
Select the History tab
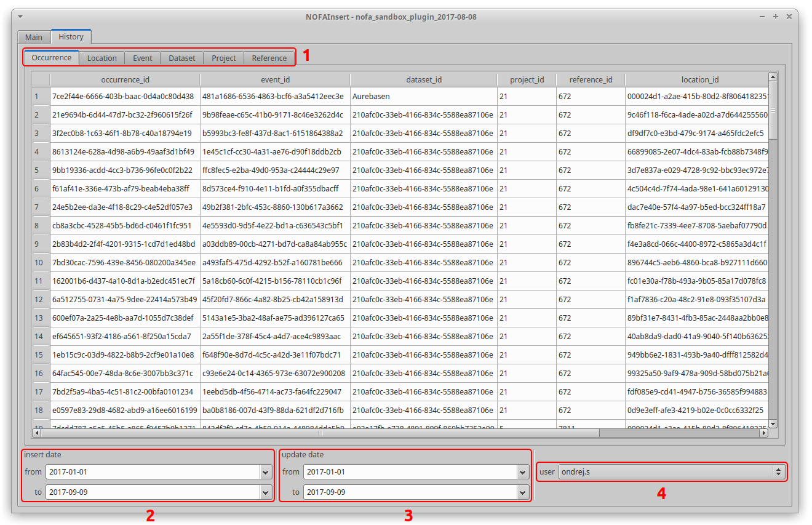pyautogui.click(x=71, y=36)
